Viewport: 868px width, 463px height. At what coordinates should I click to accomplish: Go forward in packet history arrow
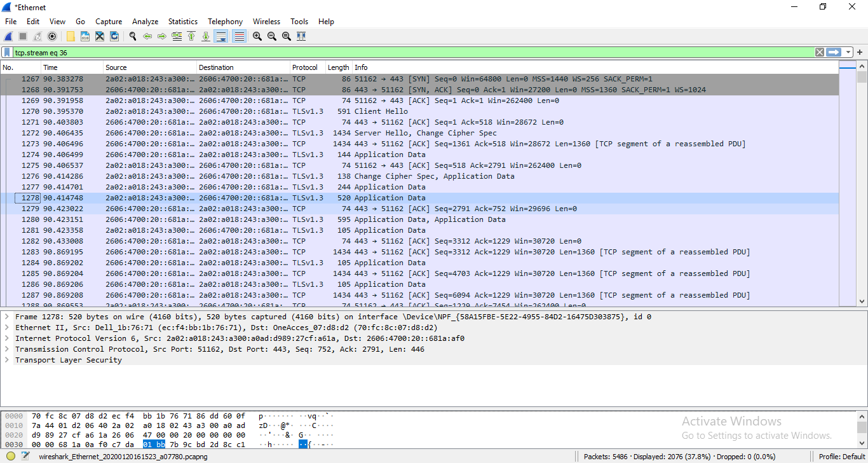pos(162,36)
